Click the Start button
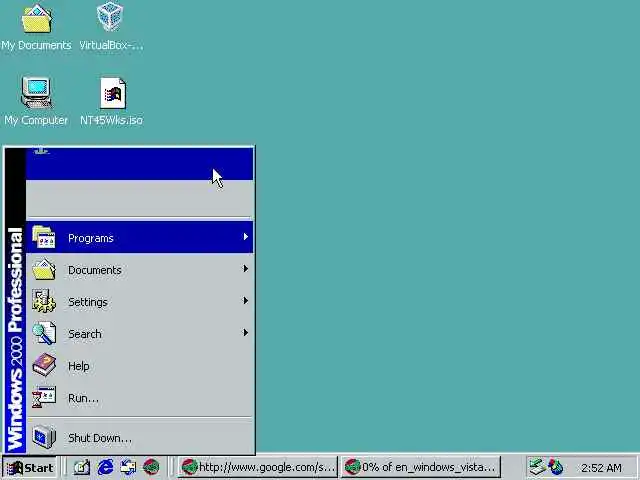The height and width of the screenshot is (480, 640). (30, 467)
